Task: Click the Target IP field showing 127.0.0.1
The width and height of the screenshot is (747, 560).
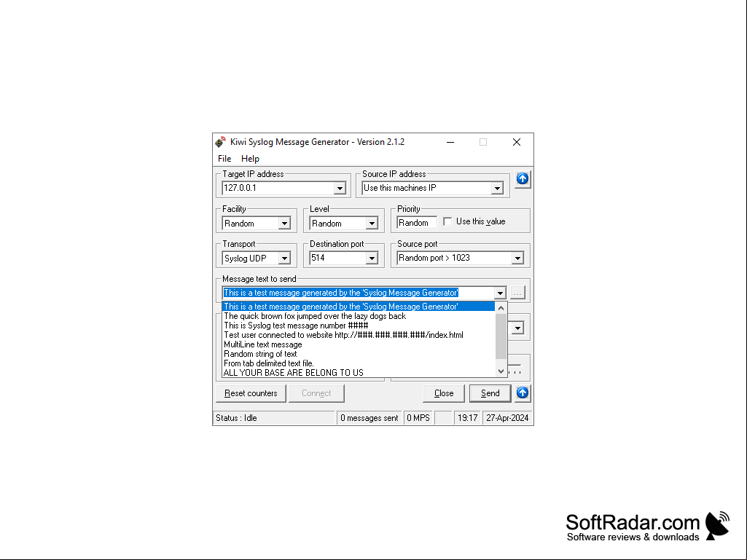Action: [278, 188]
